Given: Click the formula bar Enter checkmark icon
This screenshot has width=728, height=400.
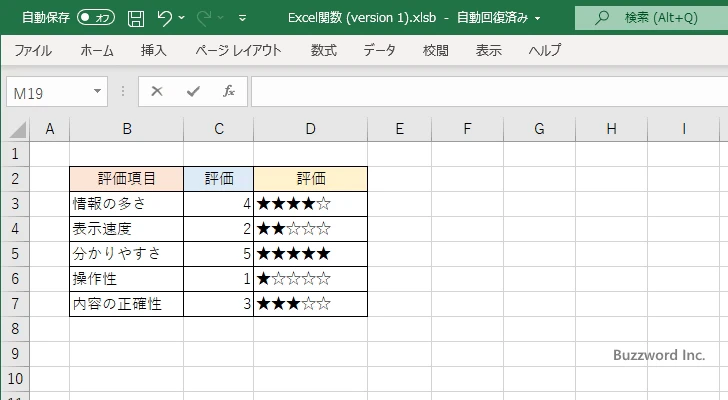Looking at the screenshot, I should point(192,91).
